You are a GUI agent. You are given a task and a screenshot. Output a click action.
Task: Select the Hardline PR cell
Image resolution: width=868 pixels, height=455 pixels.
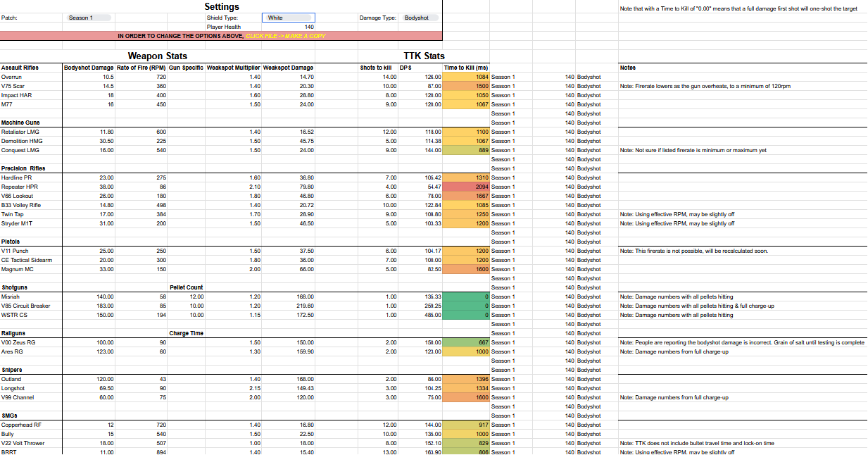(x=32, y=177)
